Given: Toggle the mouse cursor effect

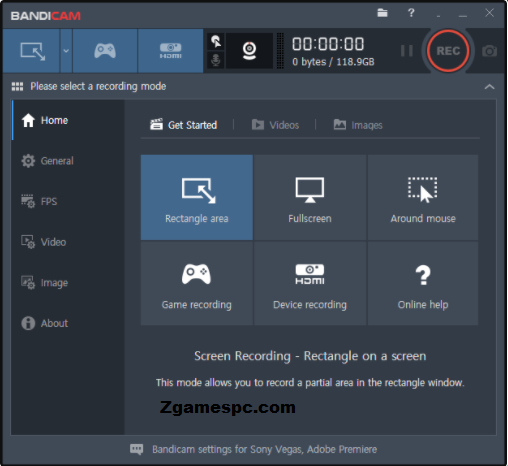Looking at the screenshot, I should [216, 42].
